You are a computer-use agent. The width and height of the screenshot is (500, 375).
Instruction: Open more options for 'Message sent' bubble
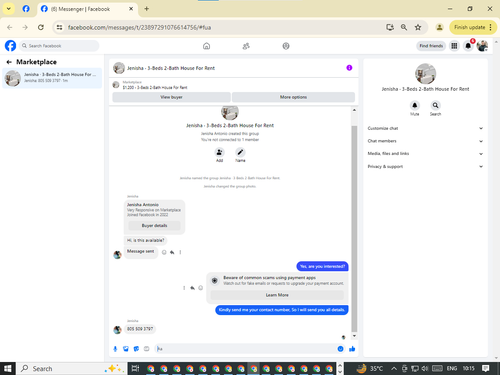(x=180, y=252)
